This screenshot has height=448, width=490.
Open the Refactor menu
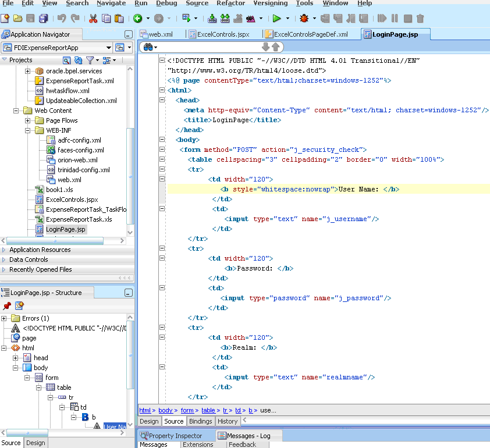pyautogui.click(x=230, y=3)
